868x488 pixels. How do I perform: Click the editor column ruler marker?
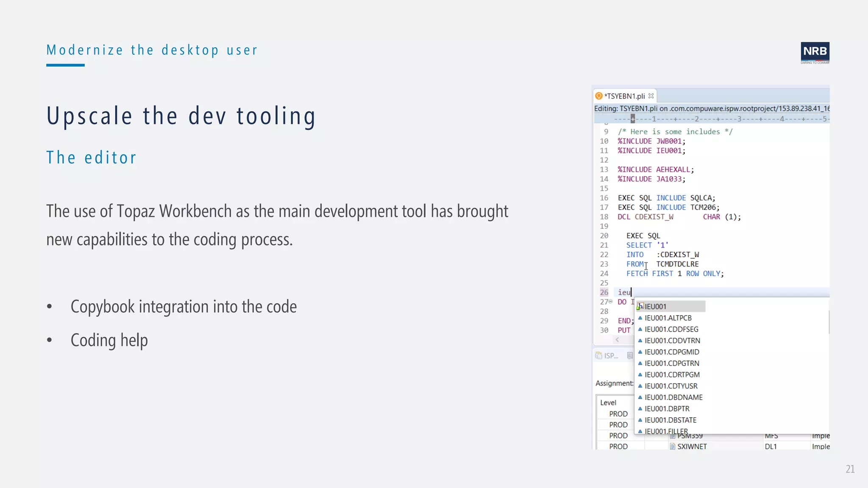633,119
